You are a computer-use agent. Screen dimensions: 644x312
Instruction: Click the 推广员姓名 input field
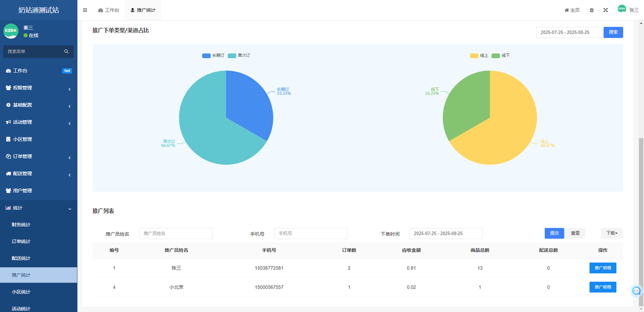click(x=176, y=233)
